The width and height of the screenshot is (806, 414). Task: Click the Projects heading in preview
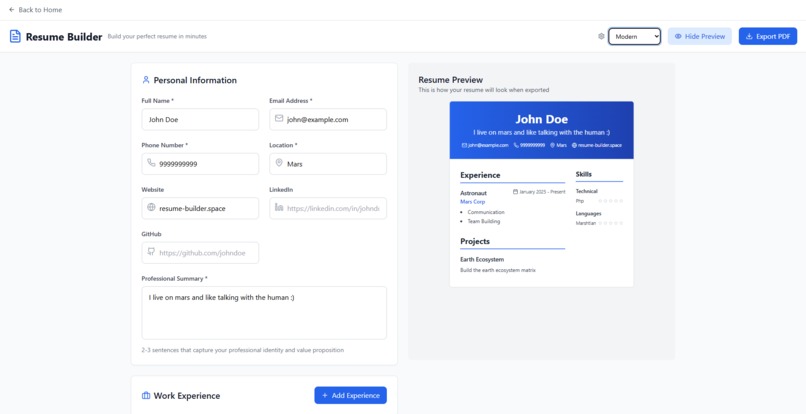tap(475, 241)
